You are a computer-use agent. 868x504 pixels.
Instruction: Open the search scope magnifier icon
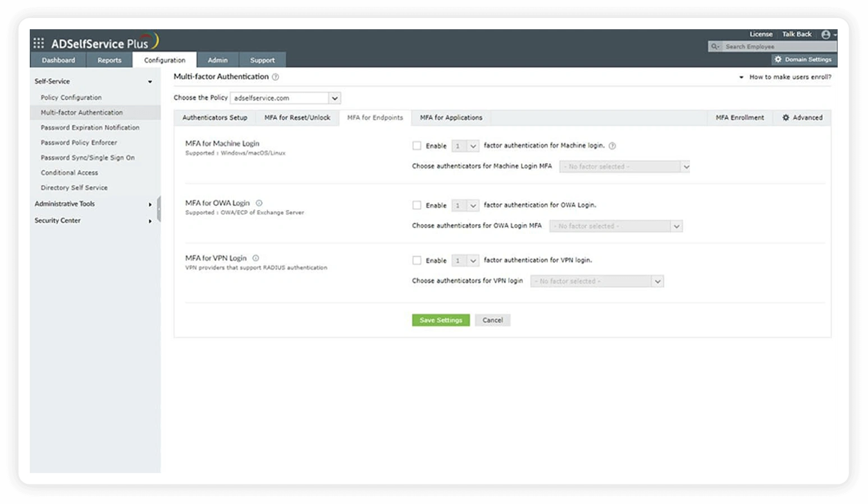click(x=714, y=46)
